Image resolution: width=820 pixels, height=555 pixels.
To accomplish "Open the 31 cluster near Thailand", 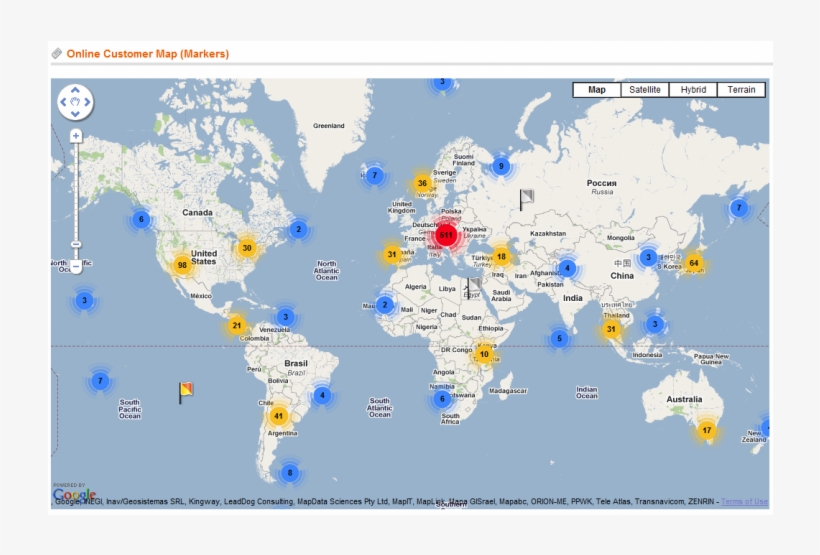I will (x=611, y=329).
